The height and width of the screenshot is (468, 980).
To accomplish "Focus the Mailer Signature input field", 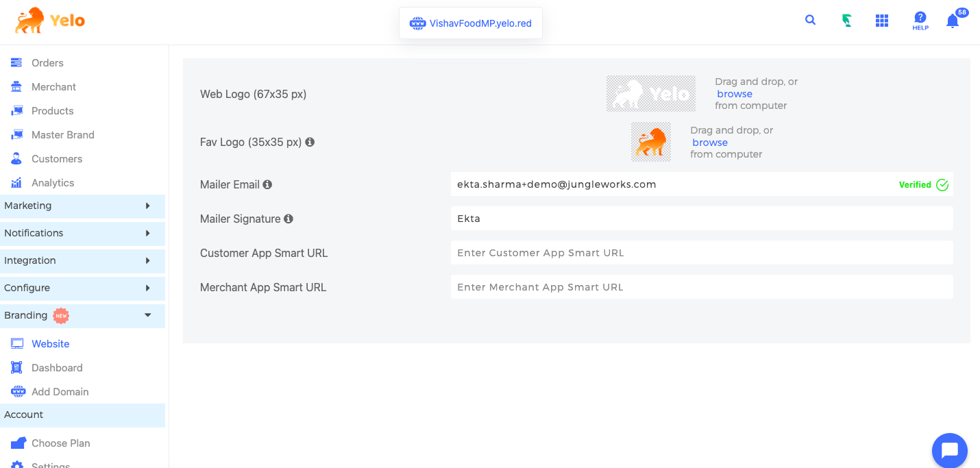I will click(702, 219).
